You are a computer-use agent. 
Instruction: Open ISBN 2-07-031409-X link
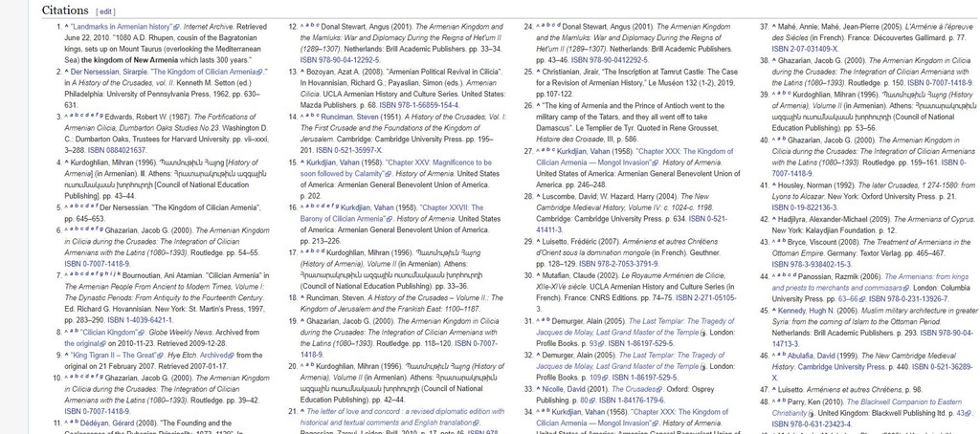click(x=805, y=49)
